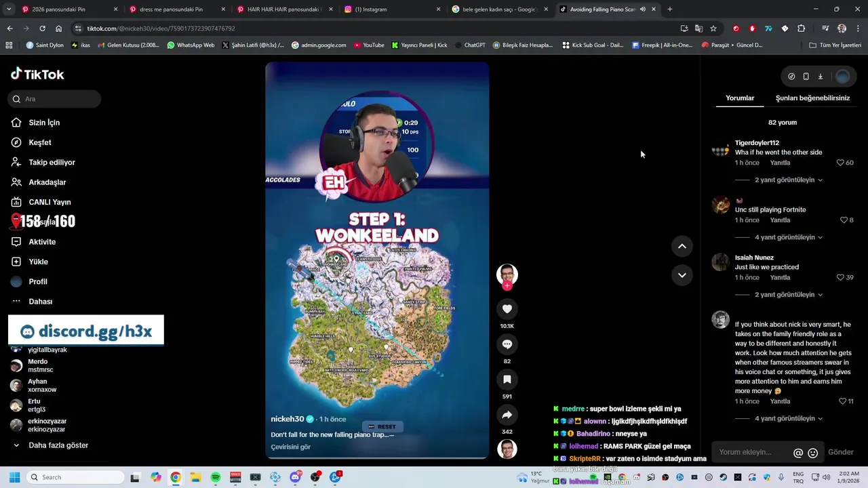
Task: Expand 2 replies under Tigerdoyler112 comment
Action: (789, 180)
